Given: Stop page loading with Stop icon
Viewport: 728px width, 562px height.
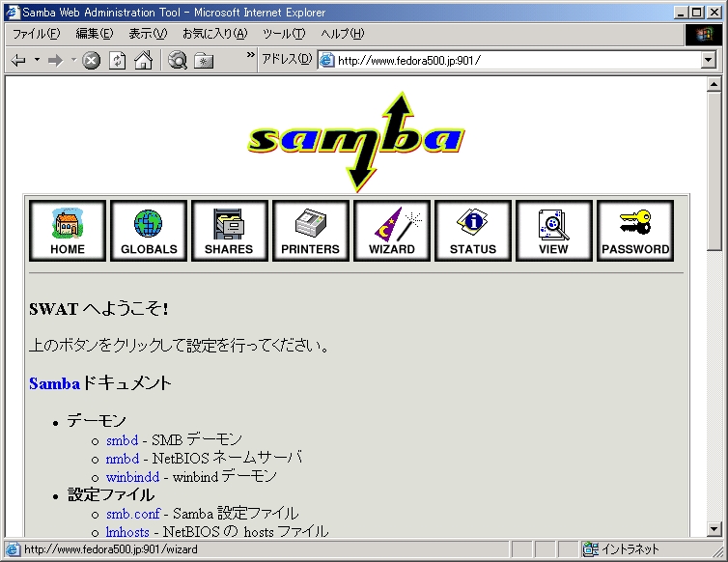Looking at the screenshot, I should pos(92,61).
